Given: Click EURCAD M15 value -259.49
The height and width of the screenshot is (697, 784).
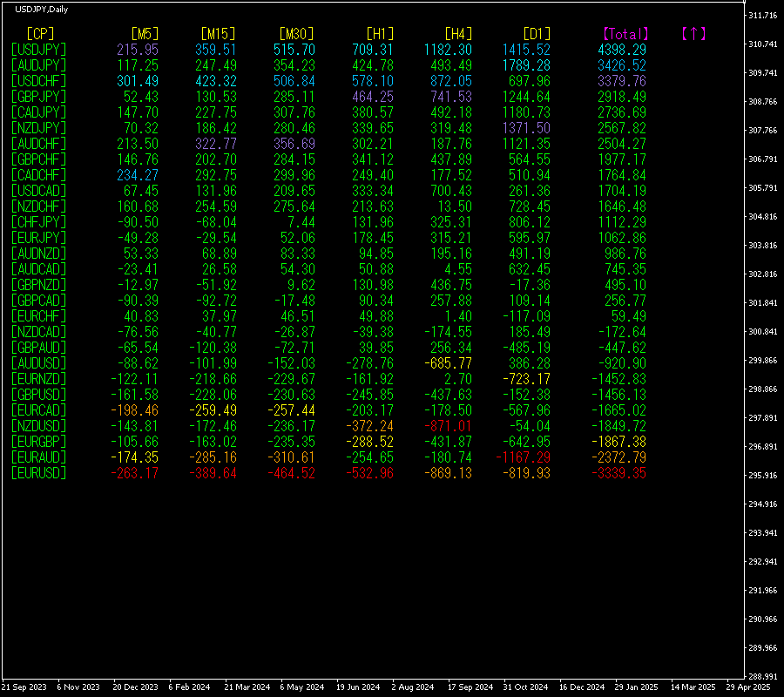Looking at the screenshot, I should 213,410.
